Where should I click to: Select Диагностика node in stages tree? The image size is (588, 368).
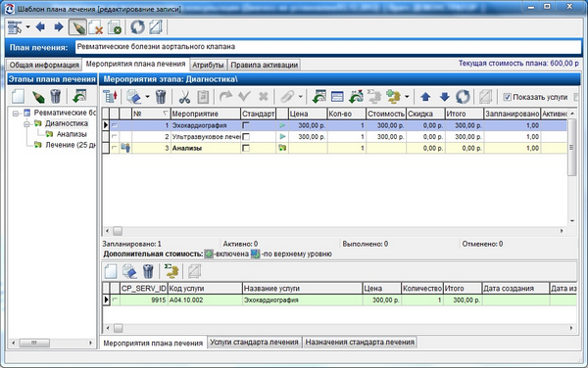pyautogui.click(x=67, y=123)
